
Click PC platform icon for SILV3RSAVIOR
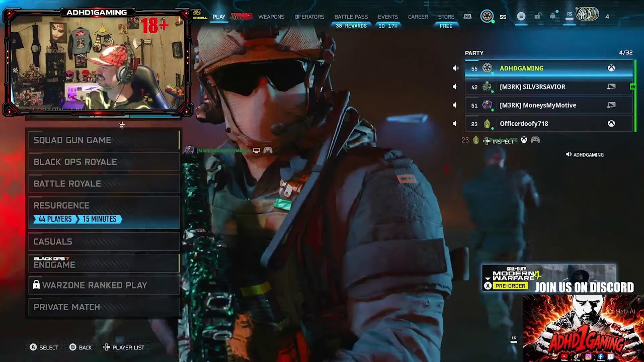click(x=611, y=87)
